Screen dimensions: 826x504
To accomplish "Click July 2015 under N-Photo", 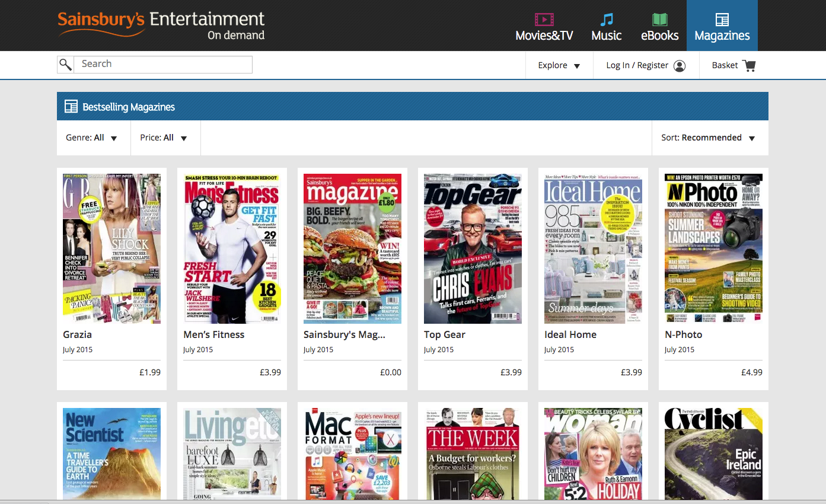I will [680, 350].
